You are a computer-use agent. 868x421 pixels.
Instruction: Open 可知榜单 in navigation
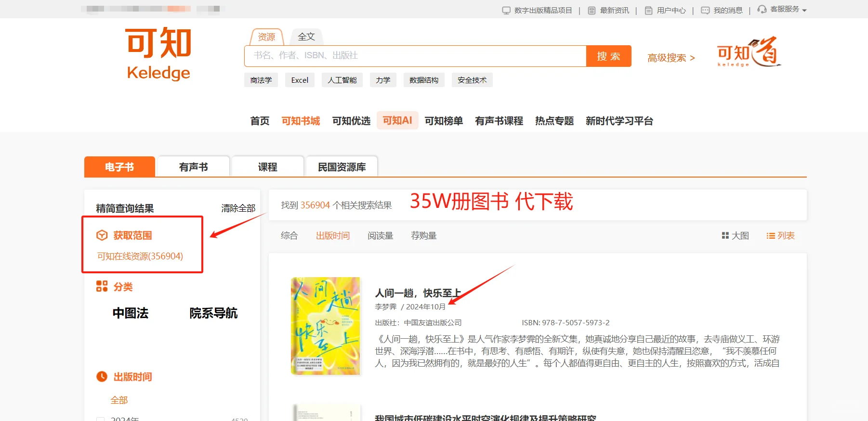coord(444,121)
